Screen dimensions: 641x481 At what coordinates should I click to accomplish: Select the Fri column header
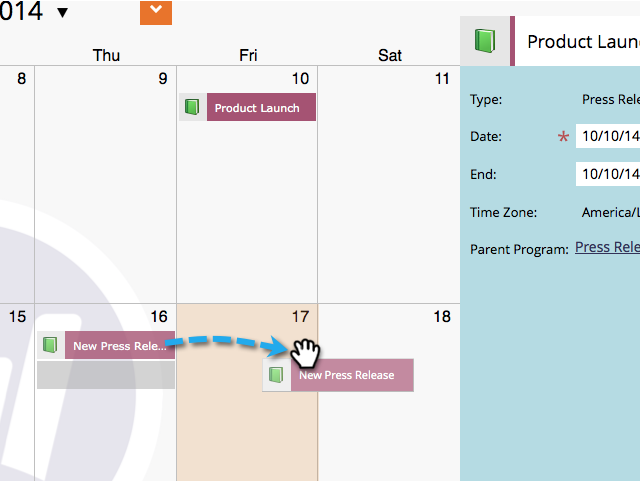[248, 55]
